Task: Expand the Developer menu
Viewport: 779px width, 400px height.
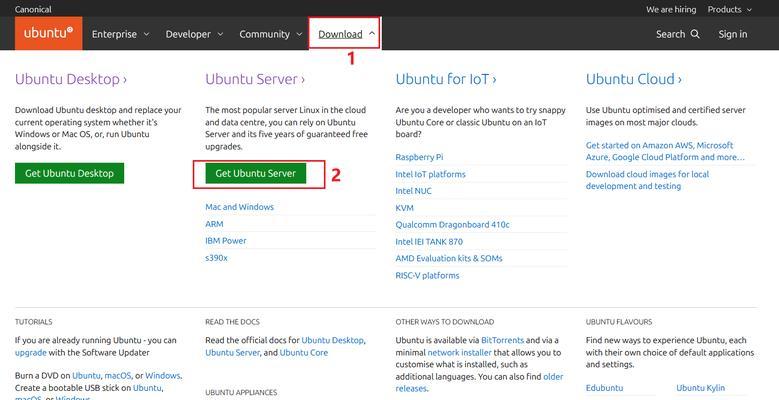Action: tap(194, 34)
